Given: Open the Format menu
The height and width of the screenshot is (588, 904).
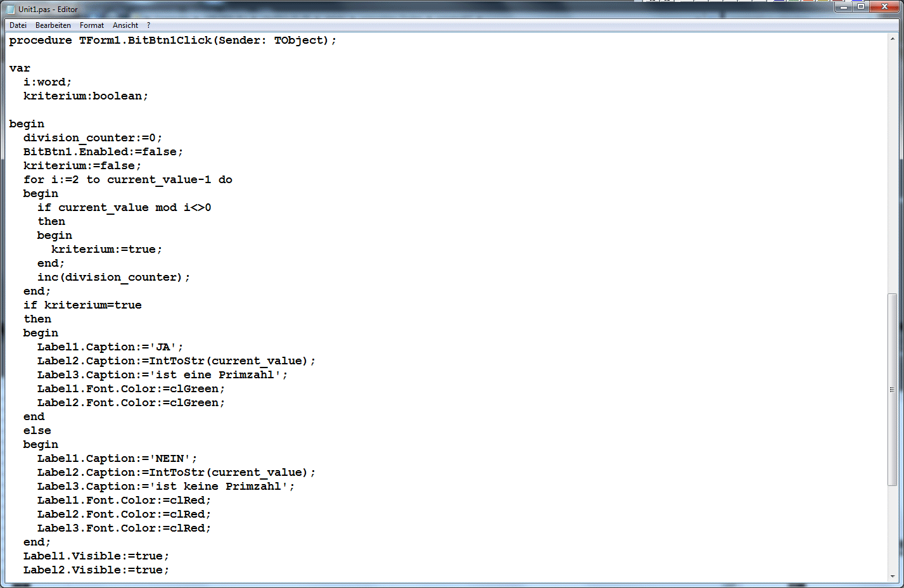Looking at the screenshot, I should [91, 25].
